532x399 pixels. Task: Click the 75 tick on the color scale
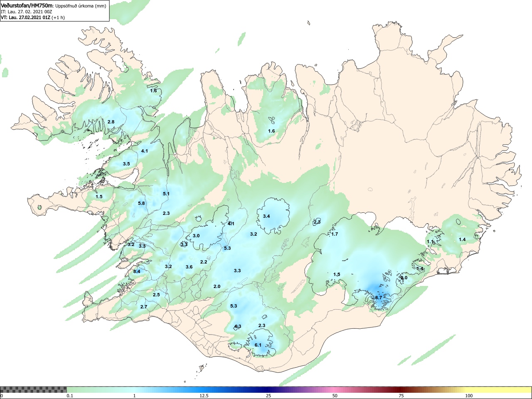point(401,396)
